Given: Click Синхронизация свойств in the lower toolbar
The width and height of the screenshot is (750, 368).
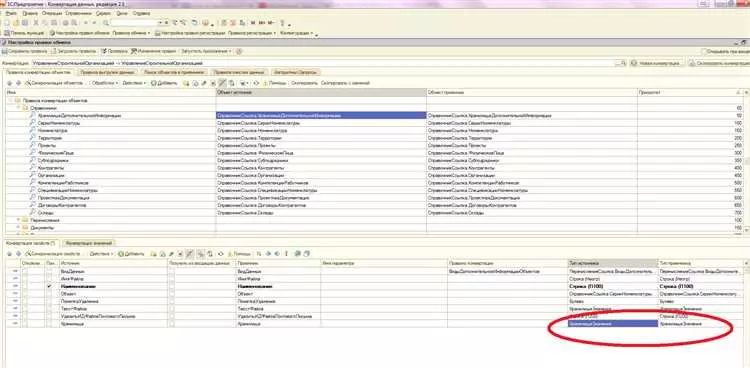Looking at the screenshot, I should [x=53, y=254].
